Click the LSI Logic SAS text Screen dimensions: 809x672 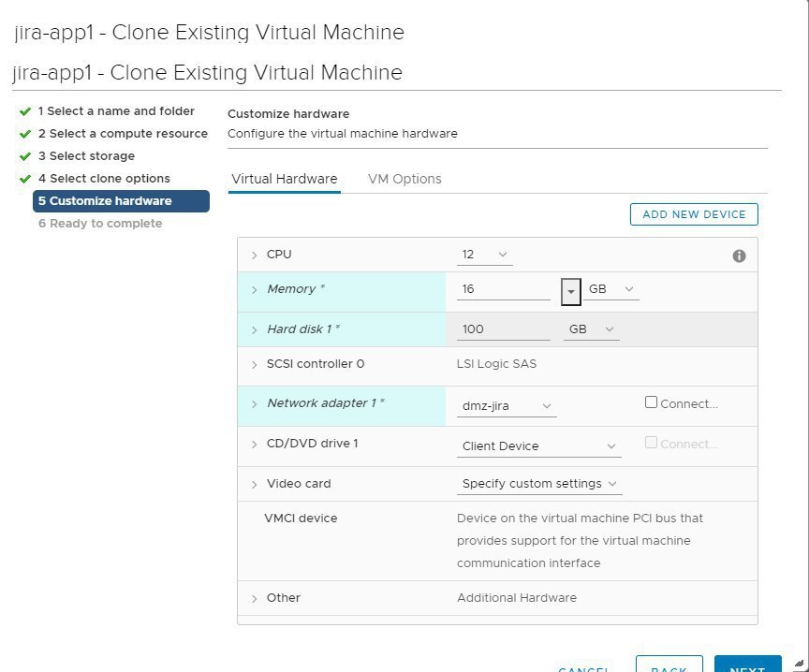coord(496,364)
